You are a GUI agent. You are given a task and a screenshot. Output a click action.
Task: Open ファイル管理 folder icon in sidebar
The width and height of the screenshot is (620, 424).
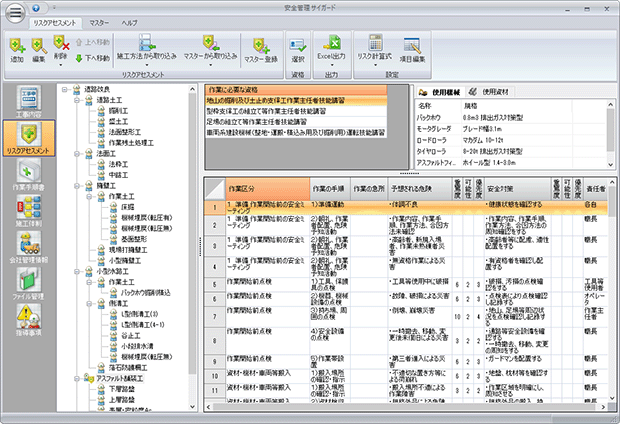tap(28, 281)
